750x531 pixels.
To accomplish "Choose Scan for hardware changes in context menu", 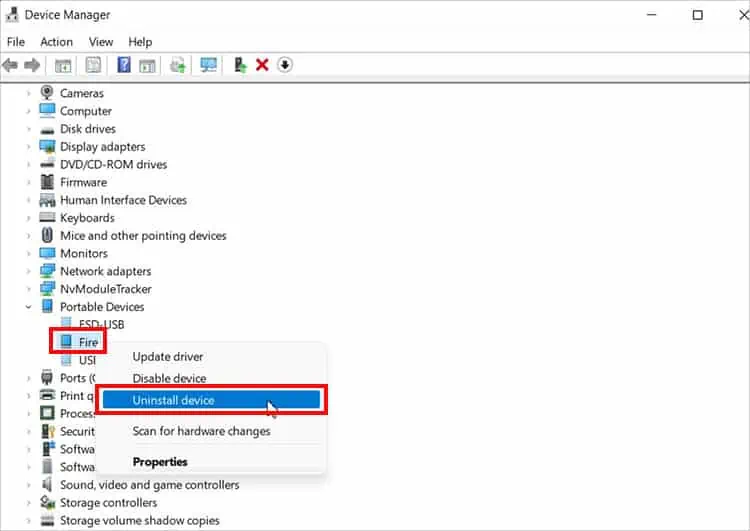I will coord(201,431).
